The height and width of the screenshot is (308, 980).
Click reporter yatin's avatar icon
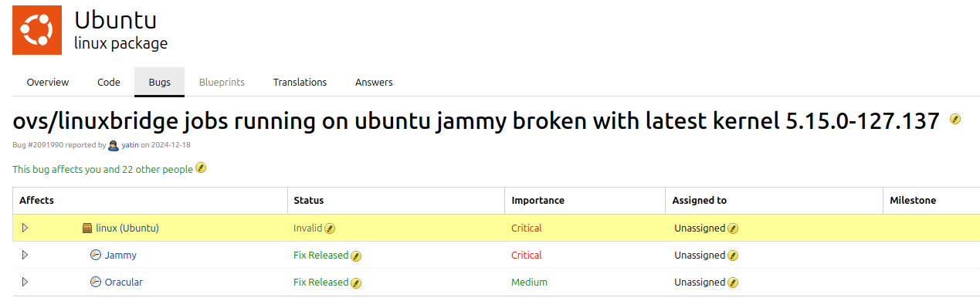pyautogui.click(x=114, y=145)
